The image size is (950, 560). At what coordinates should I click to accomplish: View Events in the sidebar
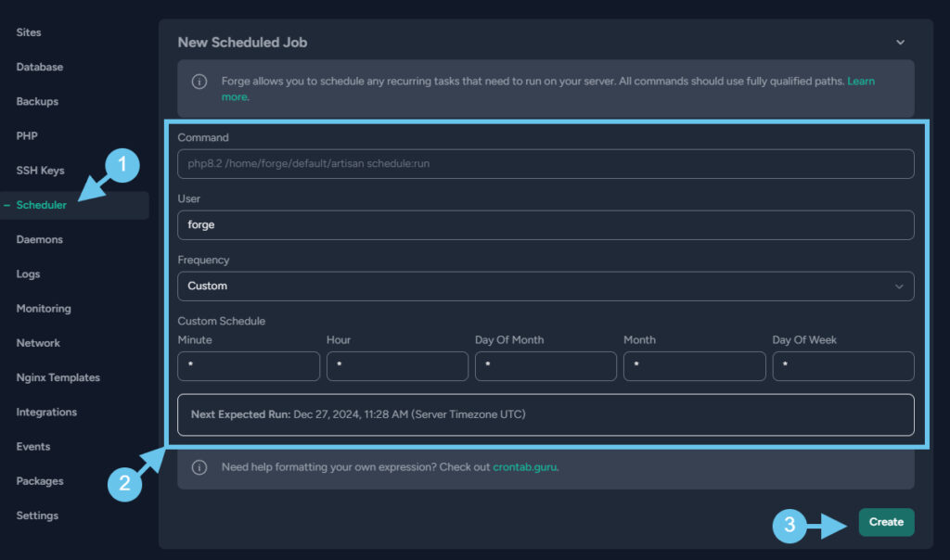pyautogui.click(x=33, y=447)
